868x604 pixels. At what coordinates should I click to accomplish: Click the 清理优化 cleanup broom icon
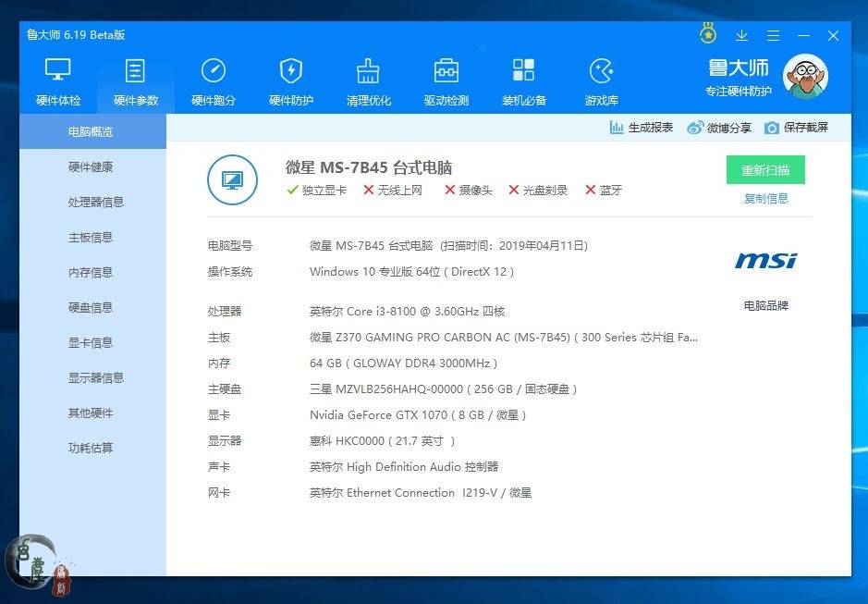(369, 71)
